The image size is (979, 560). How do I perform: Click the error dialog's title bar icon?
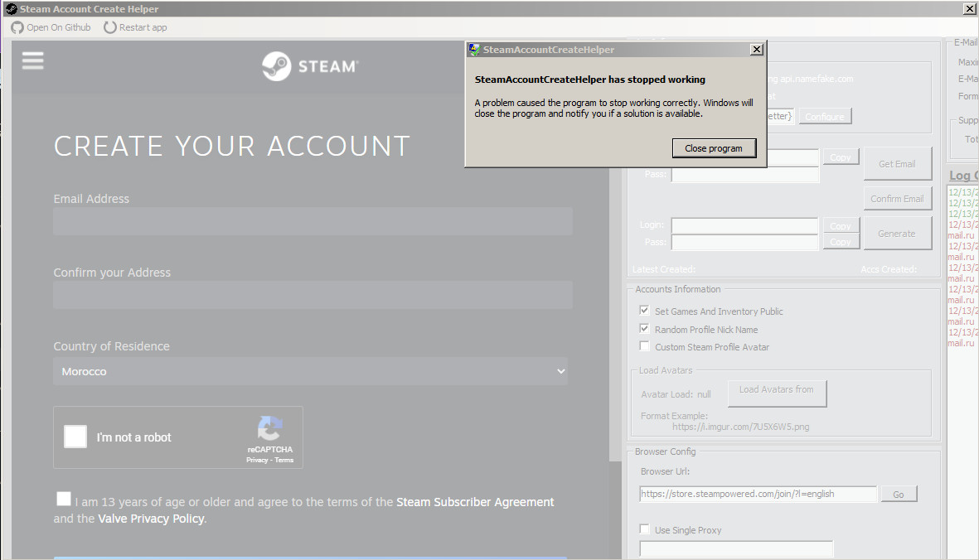point(473,49)
